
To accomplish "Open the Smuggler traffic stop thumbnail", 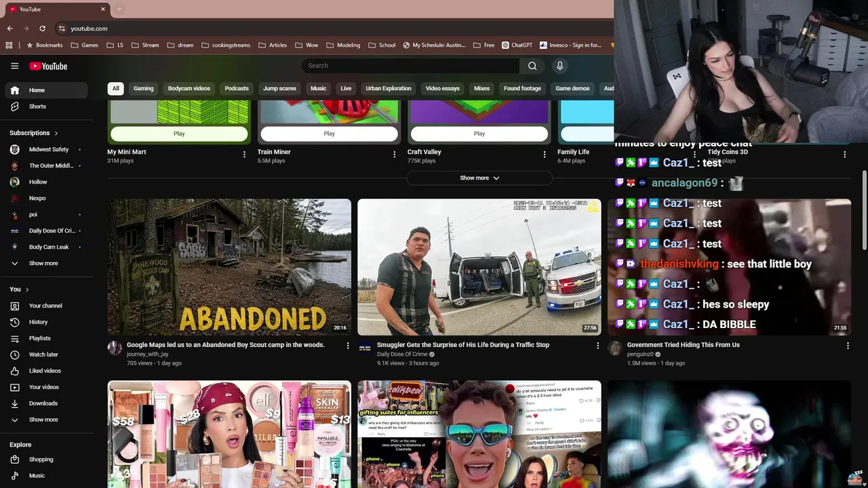I will [x=479, y=267].
